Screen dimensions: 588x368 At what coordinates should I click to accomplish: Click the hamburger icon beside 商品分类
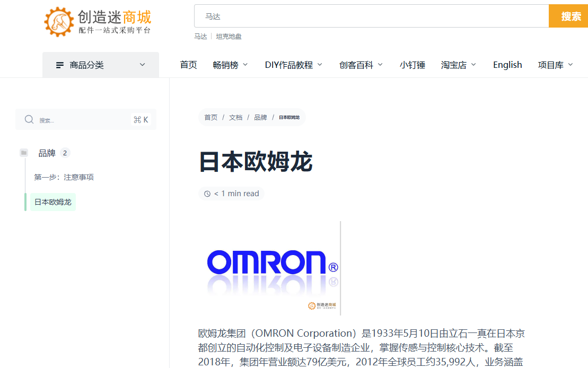[60, 65]
